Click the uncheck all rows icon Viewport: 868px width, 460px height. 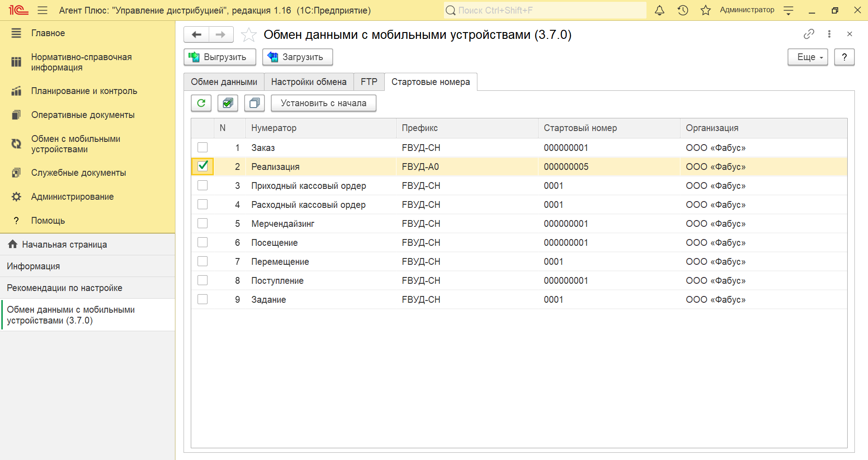click(x=255, y=103)
